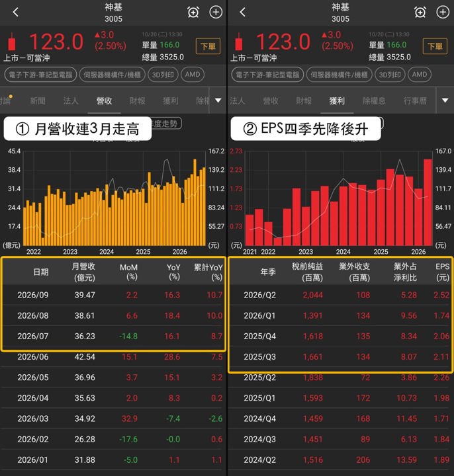Select the 2026/08 revenue row
This screenshot has width=454, height=476.
coord(113,315)
